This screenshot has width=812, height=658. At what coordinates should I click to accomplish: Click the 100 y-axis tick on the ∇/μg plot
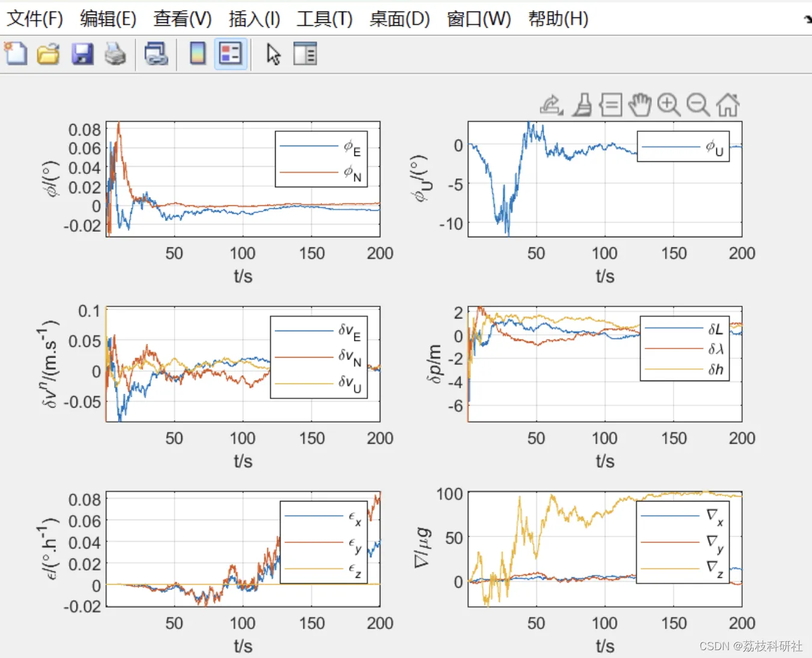pyautogui.click(x=450, y=494)
